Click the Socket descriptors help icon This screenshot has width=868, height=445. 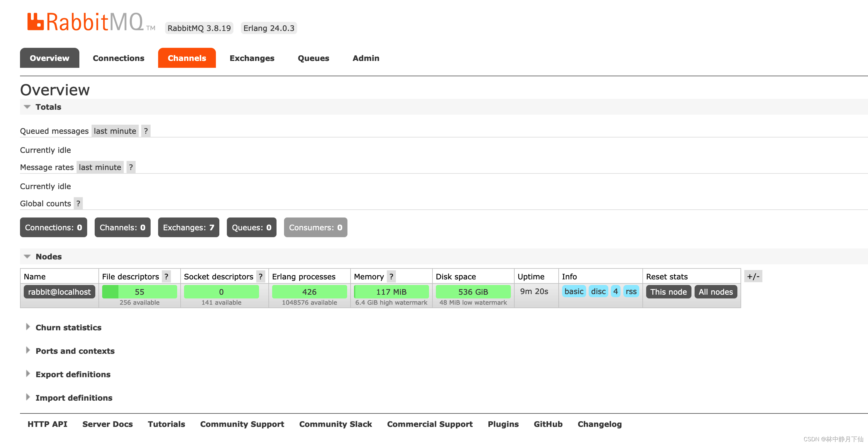261,277
